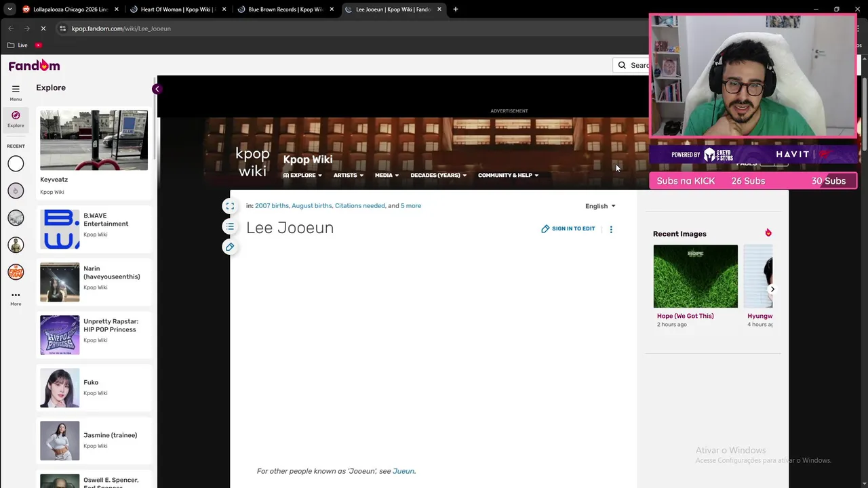Click the pencil edit floating icon
The height and width of the screenshot is (488, 868).
pos(230,247)
